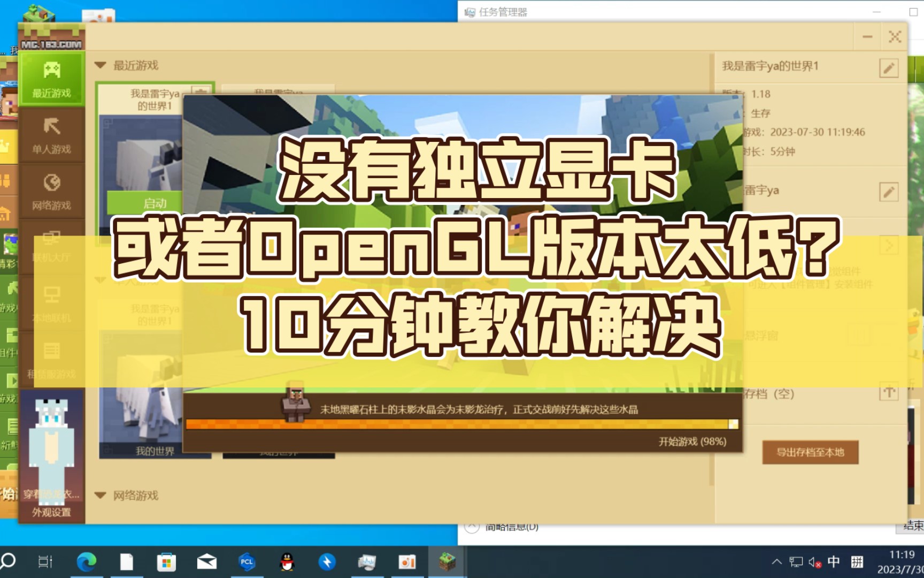The height and width of the screenshot is (578, 924).
Task: Toggle 中 input method indicator
Action: 834,562
